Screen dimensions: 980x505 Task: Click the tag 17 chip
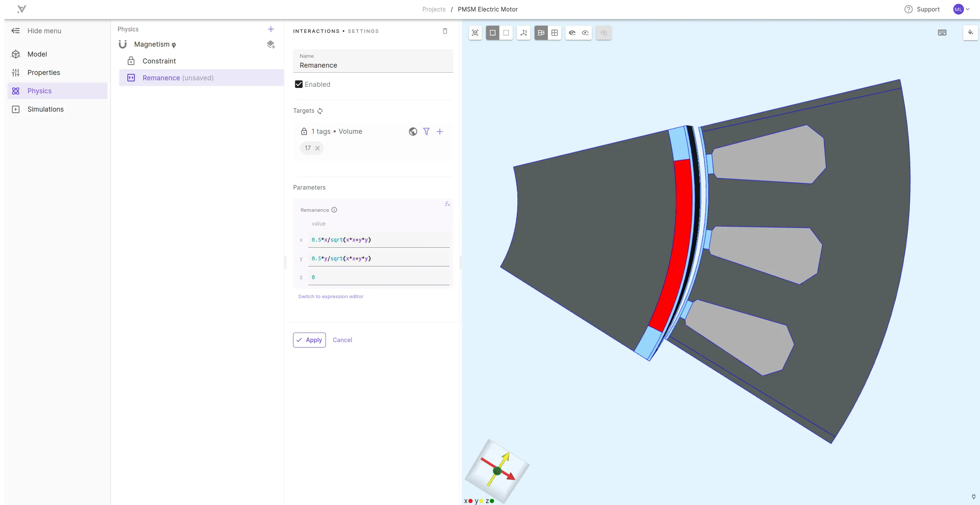pos(311,148)
